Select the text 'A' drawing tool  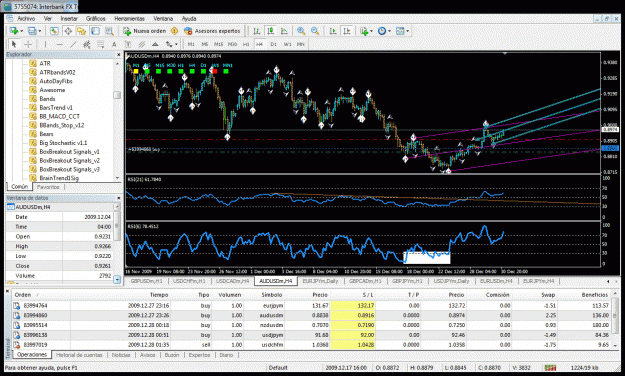click(x=114, y=44)
